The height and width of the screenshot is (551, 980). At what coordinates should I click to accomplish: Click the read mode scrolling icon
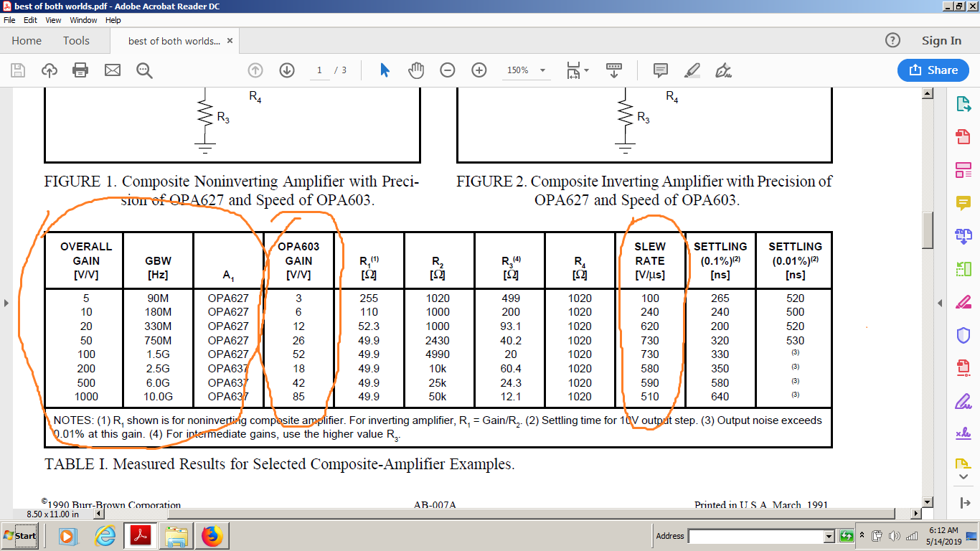(614, 70)
